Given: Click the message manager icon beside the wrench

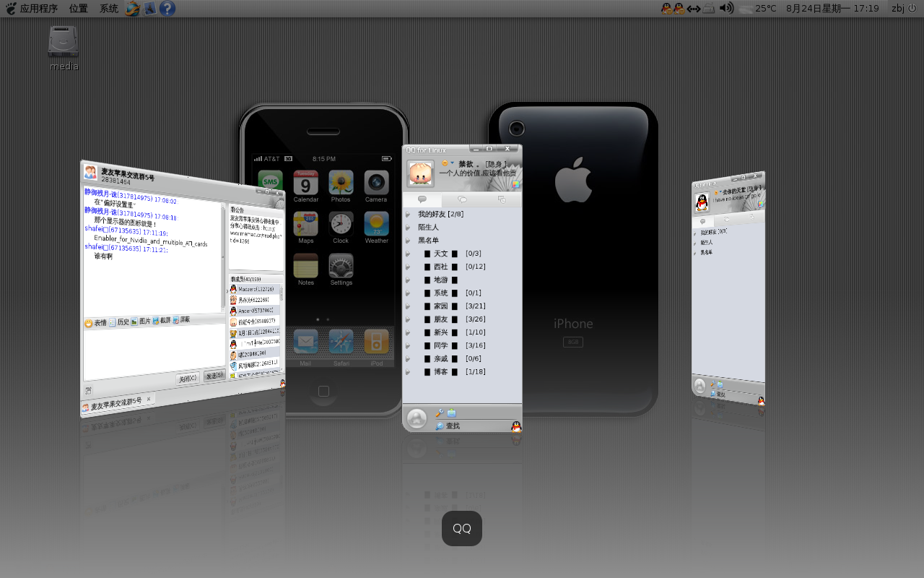Looking at the screenshot, I should [451, 413].
